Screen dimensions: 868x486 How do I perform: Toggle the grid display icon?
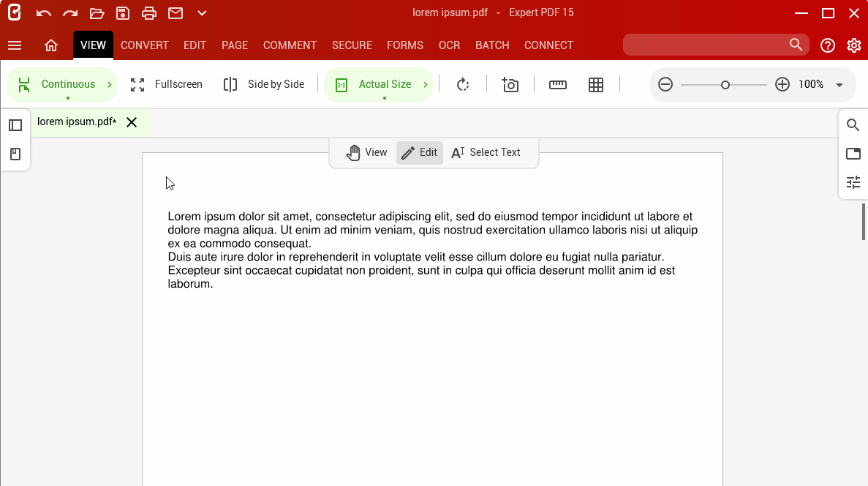pyautogui.click(x=596, y=85)
